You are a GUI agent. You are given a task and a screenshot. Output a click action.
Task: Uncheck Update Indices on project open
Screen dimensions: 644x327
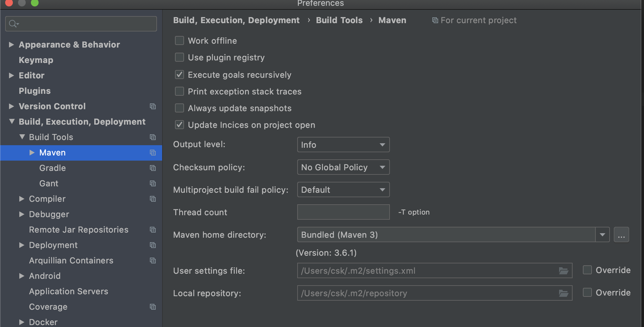[x=179, y=125]
